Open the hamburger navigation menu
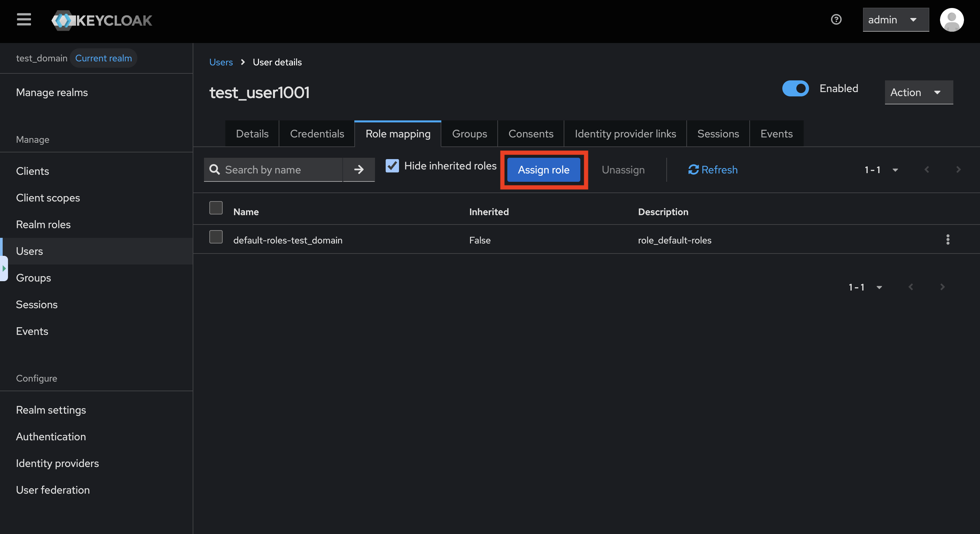The image size is (980, 534). (x=24, y=19)
